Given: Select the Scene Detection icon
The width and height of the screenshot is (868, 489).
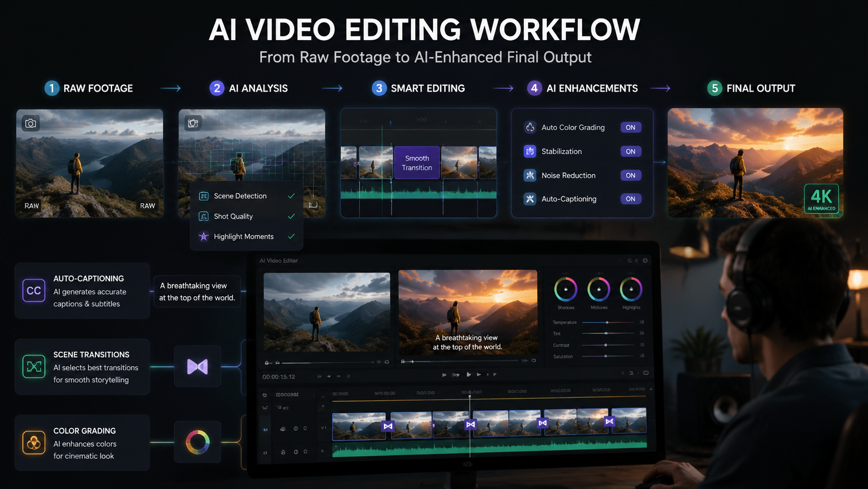Looking at the screenshot, I should click(204, 196).
